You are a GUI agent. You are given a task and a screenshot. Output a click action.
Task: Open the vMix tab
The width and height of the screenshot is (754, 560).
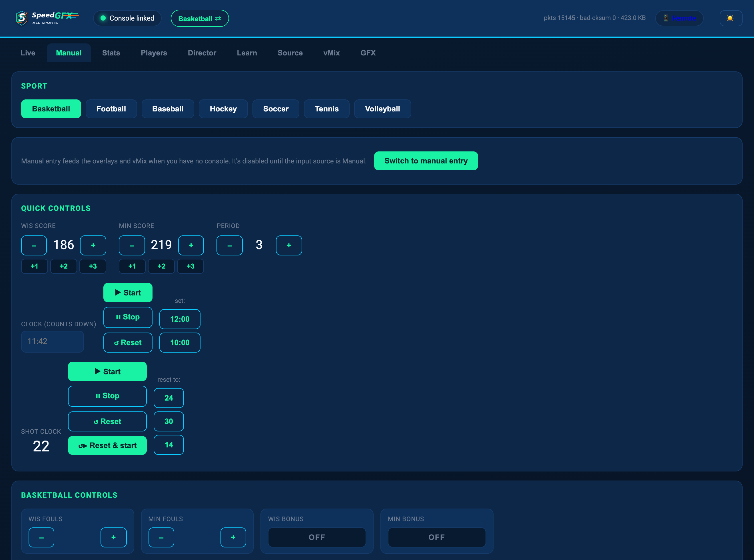click(331, 53)
